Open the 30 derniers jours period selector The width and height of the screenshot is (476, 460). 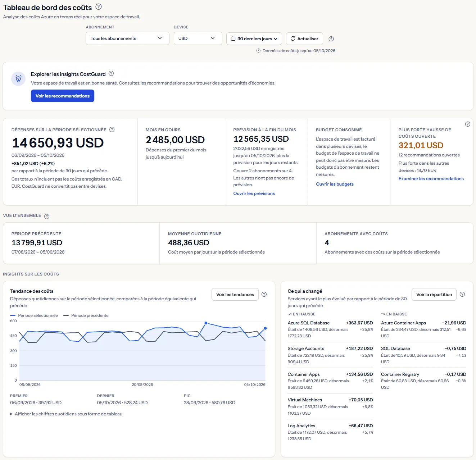click(x=254, y=39)
